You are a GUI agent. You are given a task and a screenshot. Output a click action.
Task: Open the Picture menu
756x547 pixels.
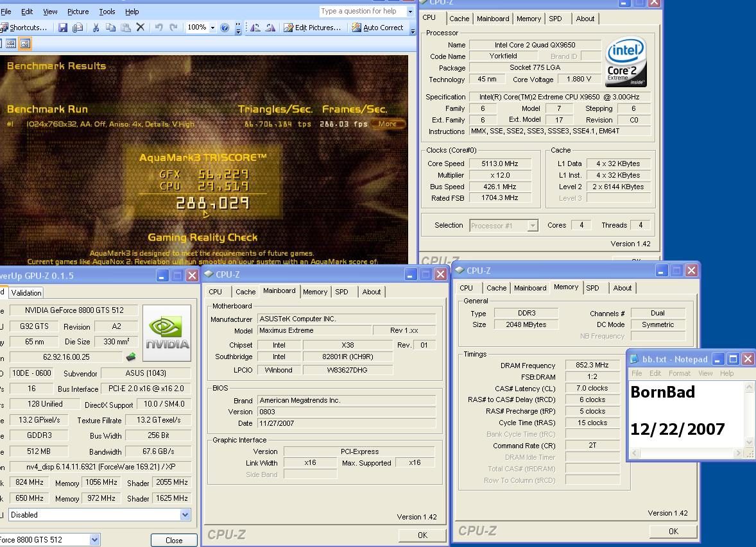(78, 12)
